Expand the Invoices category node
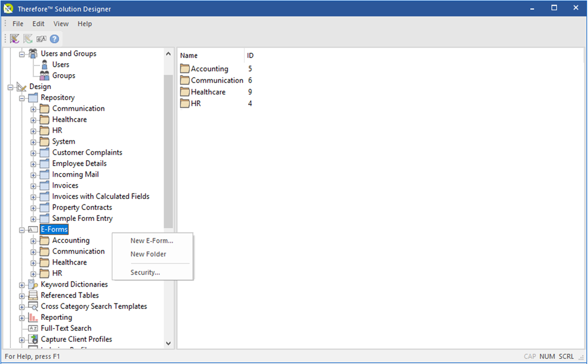The height and width of the screenshot is (364, 588). point(32,185)
